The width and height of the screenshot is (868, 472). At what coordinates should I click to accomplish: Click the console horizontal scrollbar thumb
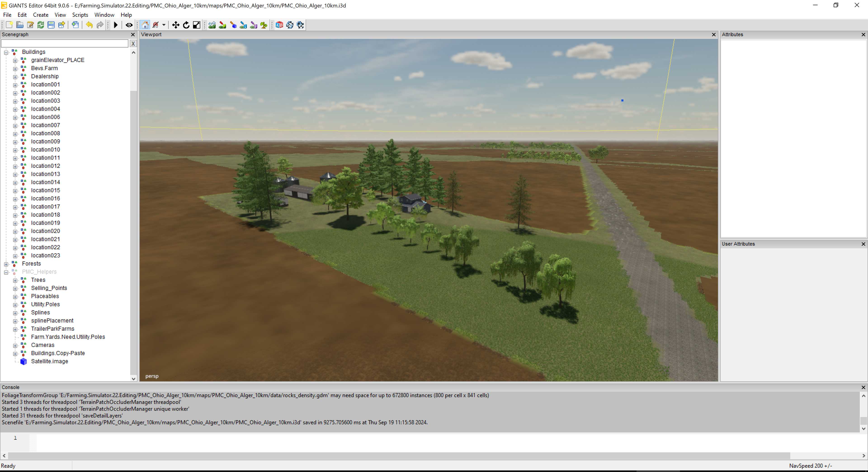click(399, 456)
